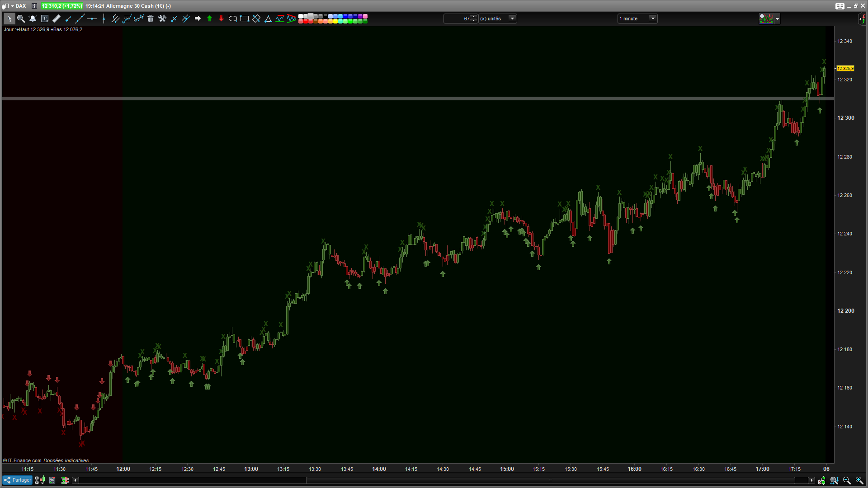Open the instrument info button beside DAX
This screenshot has width=868, height=488.
[34, 6]
